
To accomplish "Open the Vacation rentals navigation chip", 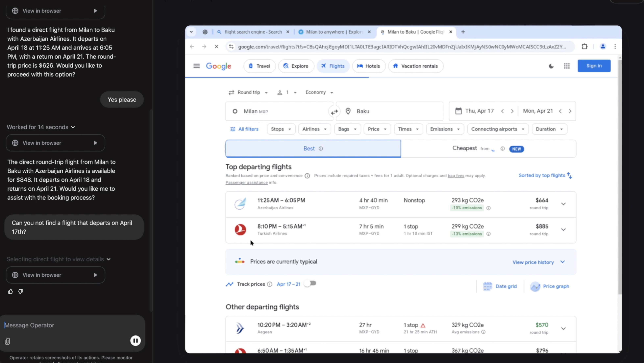I will [x=416, y=66].
